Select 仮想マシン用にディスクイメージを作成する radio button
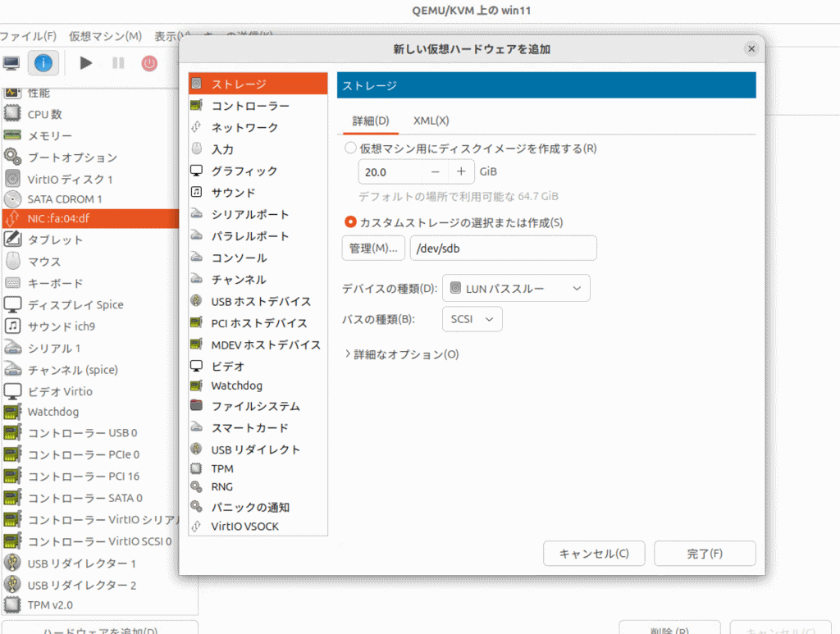This screenshot has height=634, width=840. point(351,148)
